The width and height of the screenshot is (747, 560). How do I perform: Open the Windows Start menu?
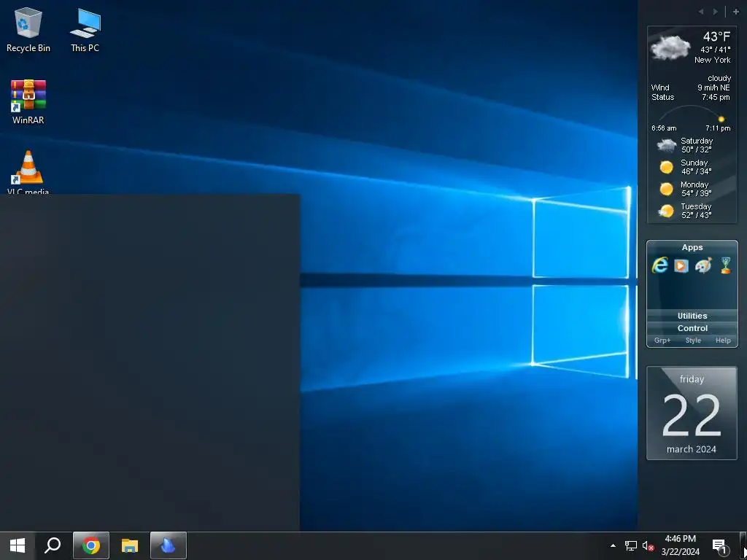coord(18,545)
